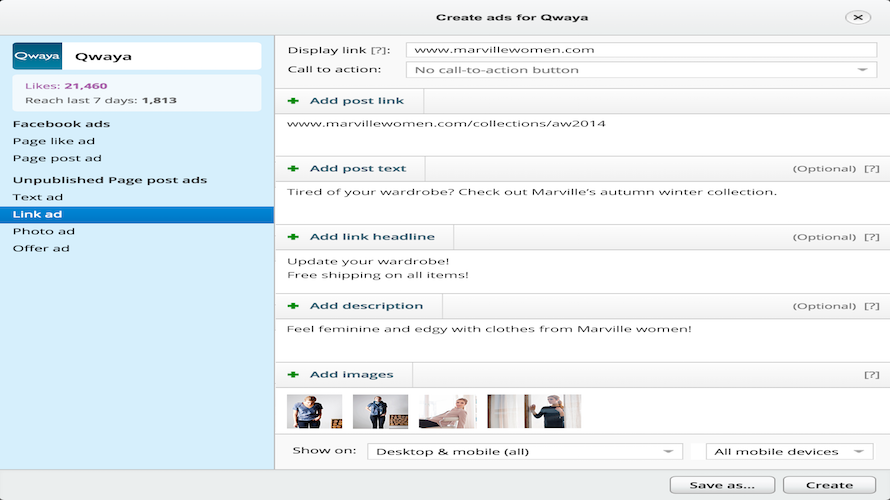Screen dimensions: 890x500
Task: Click the Create button
Action: (829, 485)
